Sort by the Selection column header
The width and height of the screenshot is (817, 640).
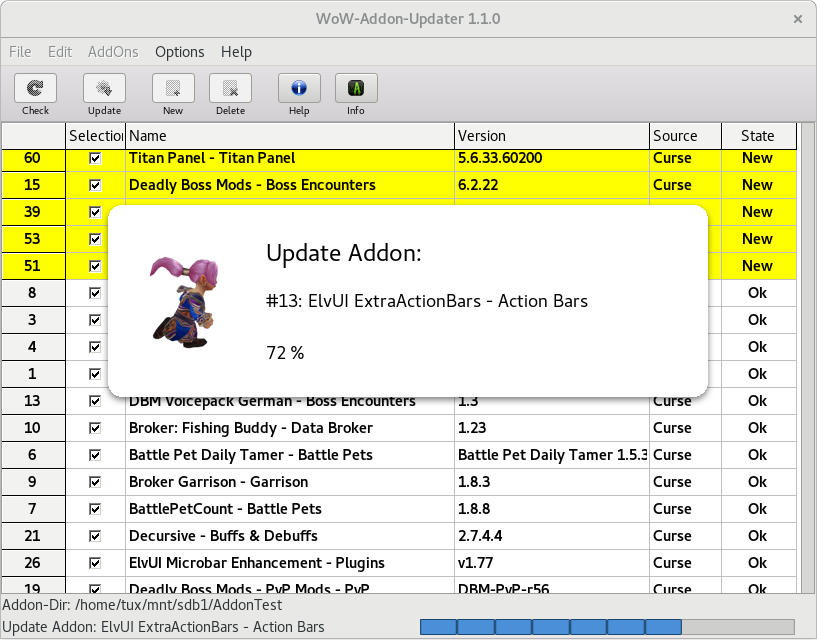point(95,136)
